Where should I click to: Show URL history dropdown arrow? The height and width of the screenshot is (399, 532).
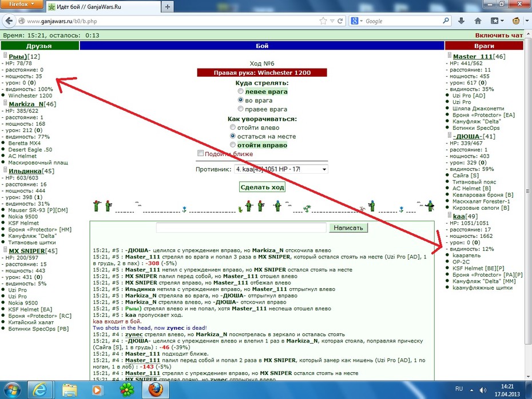coord(332,21)
